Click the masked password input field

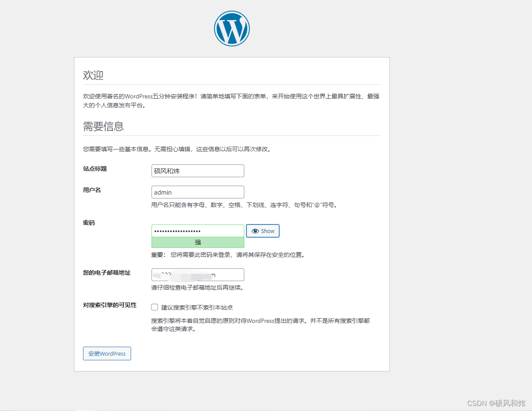pos(198,231)
